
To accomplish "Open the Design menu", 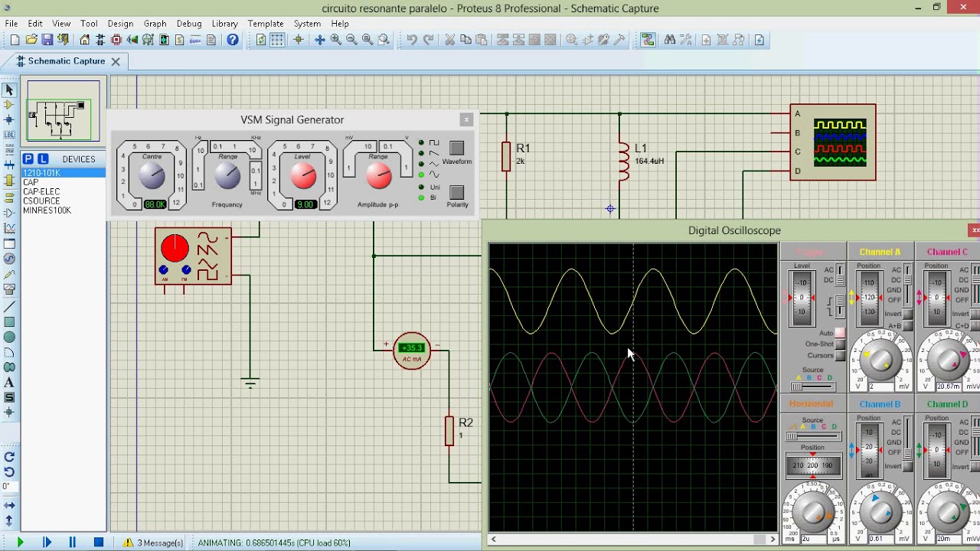I will [x=120, y=24].
